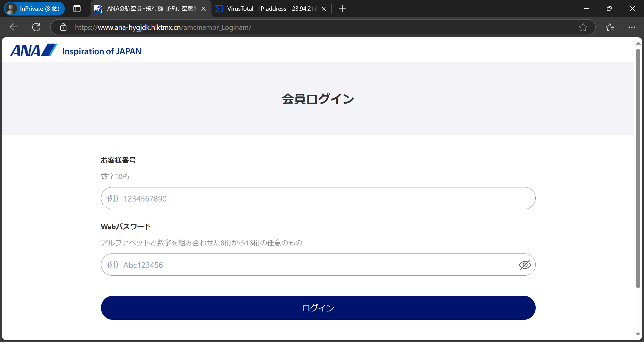Viewport: 644px width, 342px height.
Task: Minimize the browser window
Action: [586, 9]
